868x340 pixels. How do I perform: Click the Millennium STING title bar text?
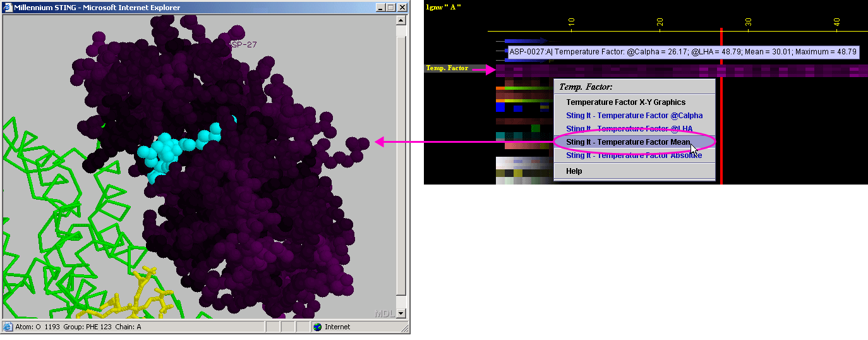click(97, 8)
